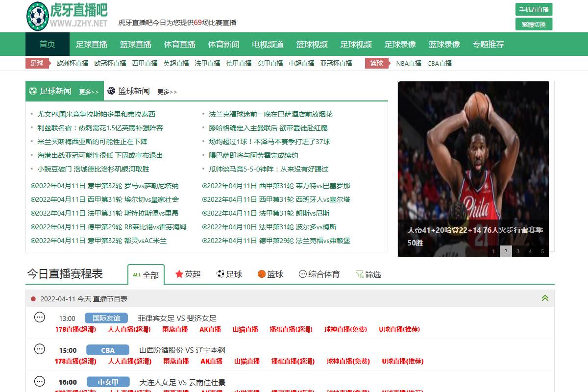Open 德甲直播 link

pyautogui.click(x=239, y=63)
